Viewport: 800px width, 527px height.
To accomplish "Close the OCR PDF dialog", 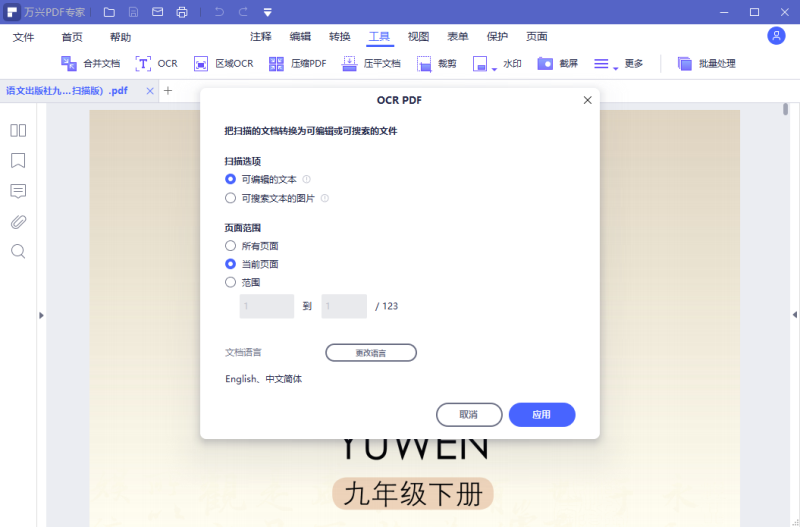I will (x=587, y=100).
